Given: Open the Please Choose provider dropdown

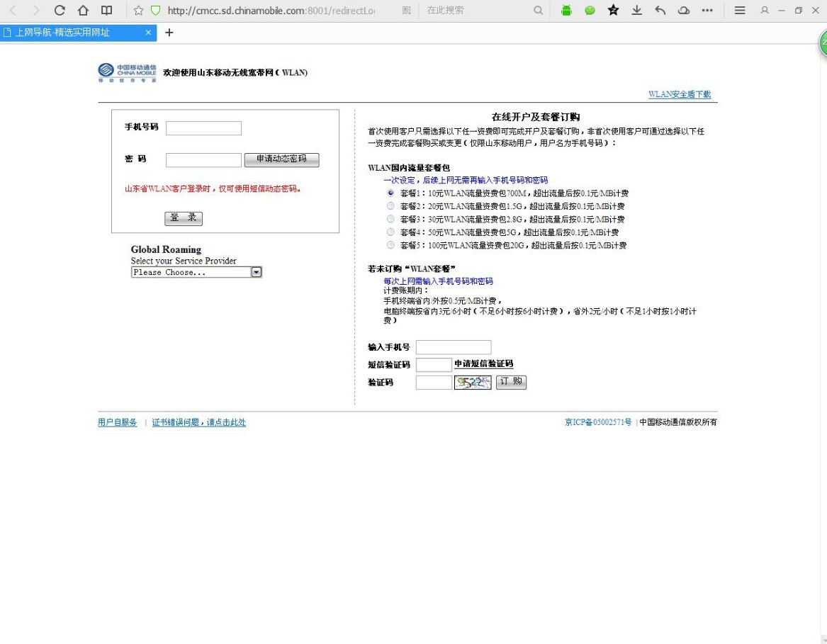Looking at the screenshot, I should pos(197,272).
